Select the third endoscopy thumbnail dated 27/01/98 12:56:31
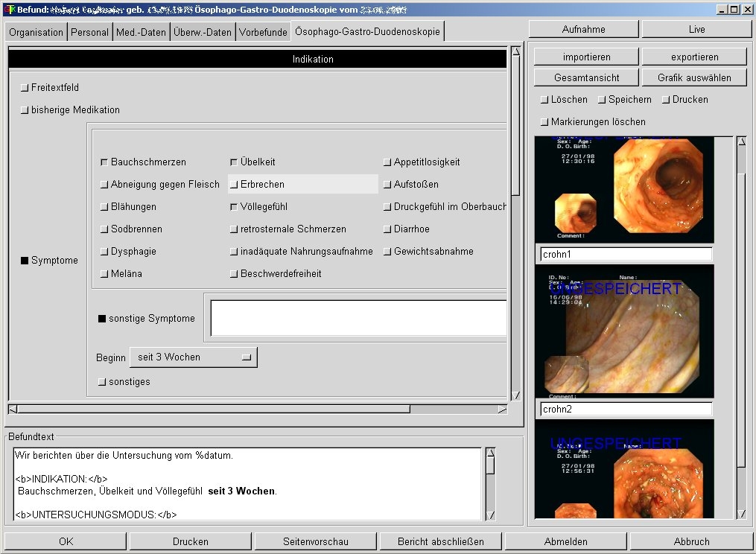This screenshot has height=554, width=756. (x=624, y=469)
